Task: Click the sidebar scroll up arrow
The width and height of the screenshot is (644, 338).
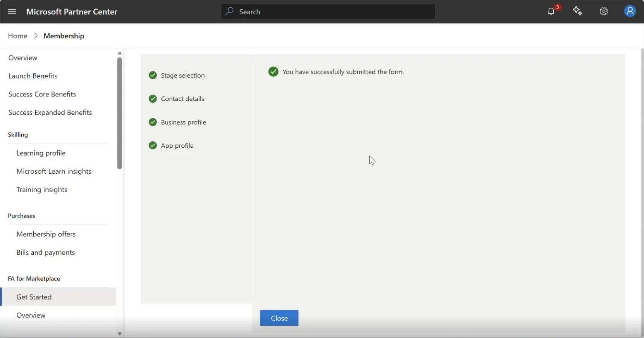Action: coord(119,53)
